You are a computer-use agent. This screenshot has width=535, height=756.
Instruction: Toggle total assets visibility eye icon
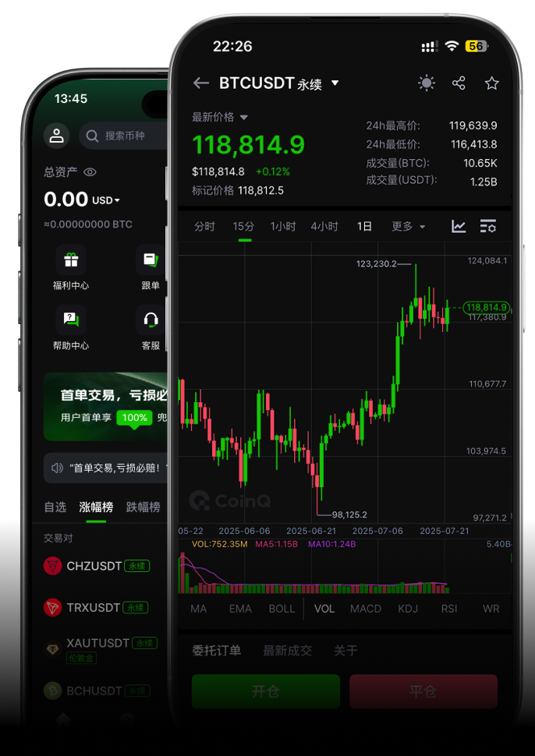coord(90,172)
